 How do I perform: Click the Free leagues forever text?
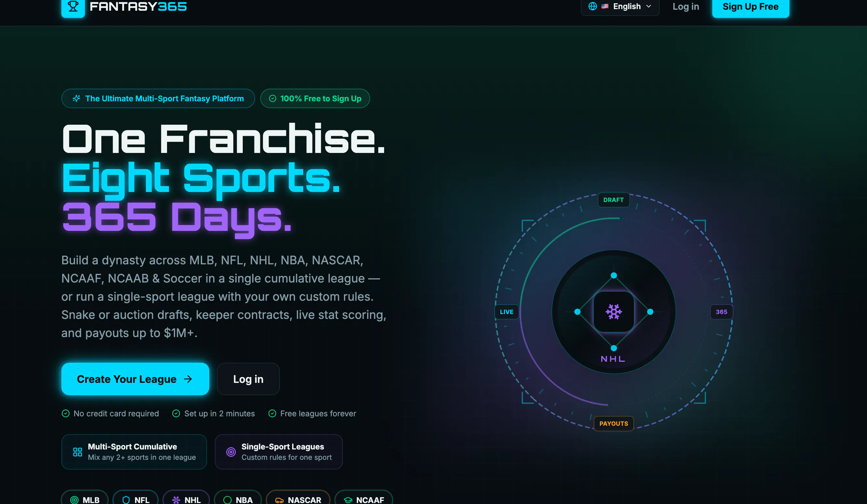[318, 413]
